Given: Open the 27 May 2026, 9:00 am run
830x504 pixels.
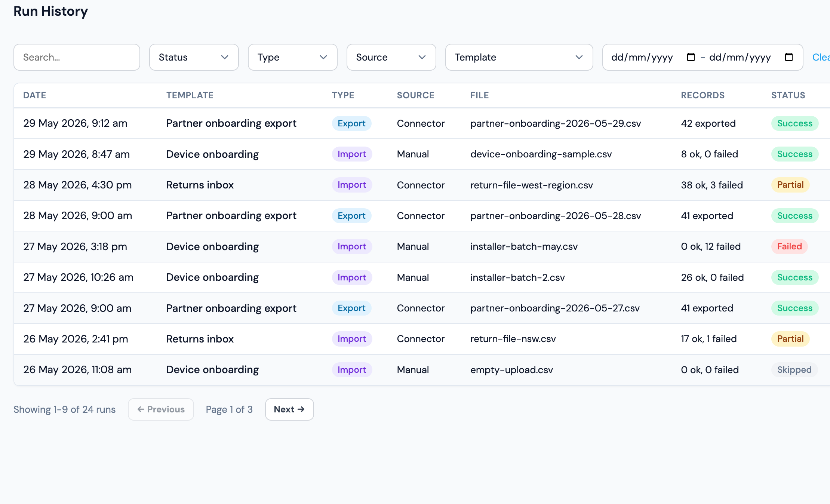Looking at the screenshot, I should 422,308.
